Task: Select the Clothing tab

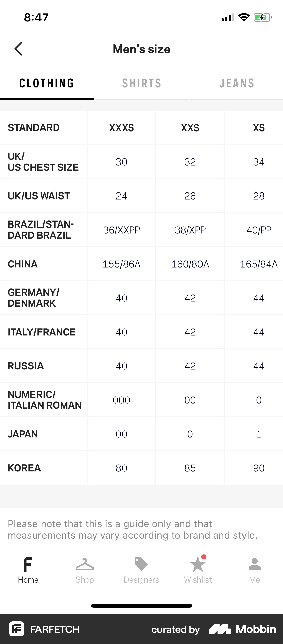Action: coord(47,83)
